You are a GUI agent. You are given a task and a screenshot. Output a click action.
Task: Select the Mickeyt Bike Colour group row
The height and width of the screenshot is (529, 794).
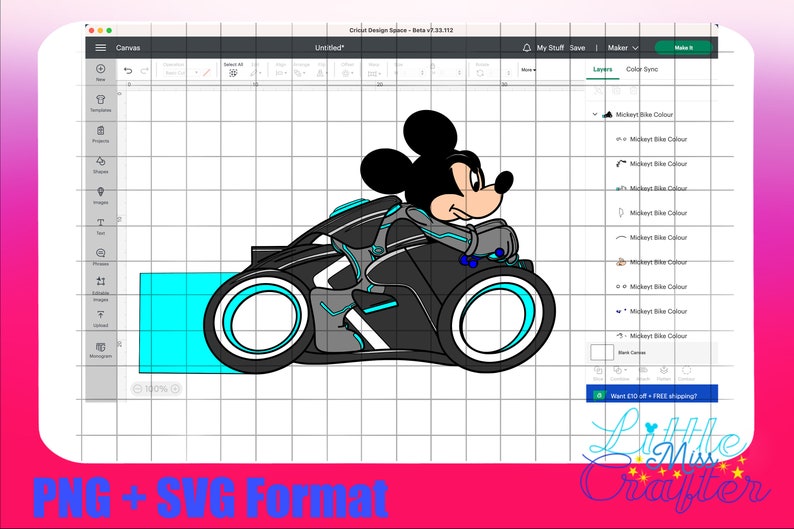point(652,114)
